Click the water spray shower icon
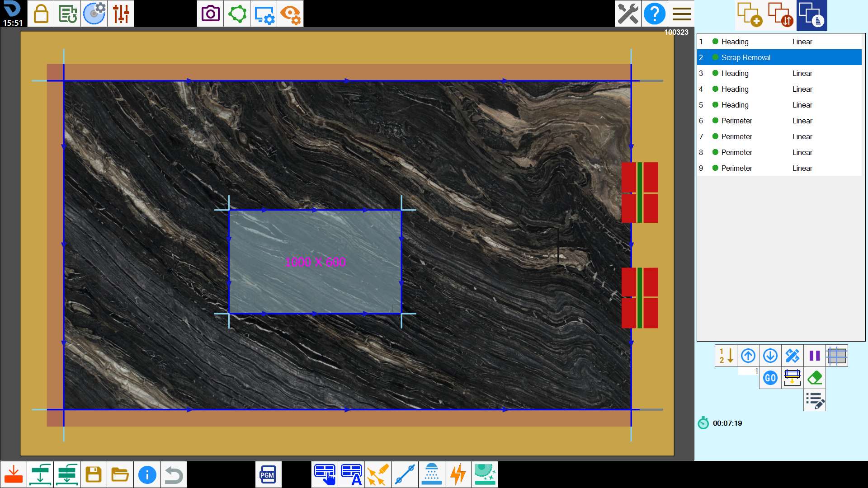868x488 pixels. coord(432,474)
